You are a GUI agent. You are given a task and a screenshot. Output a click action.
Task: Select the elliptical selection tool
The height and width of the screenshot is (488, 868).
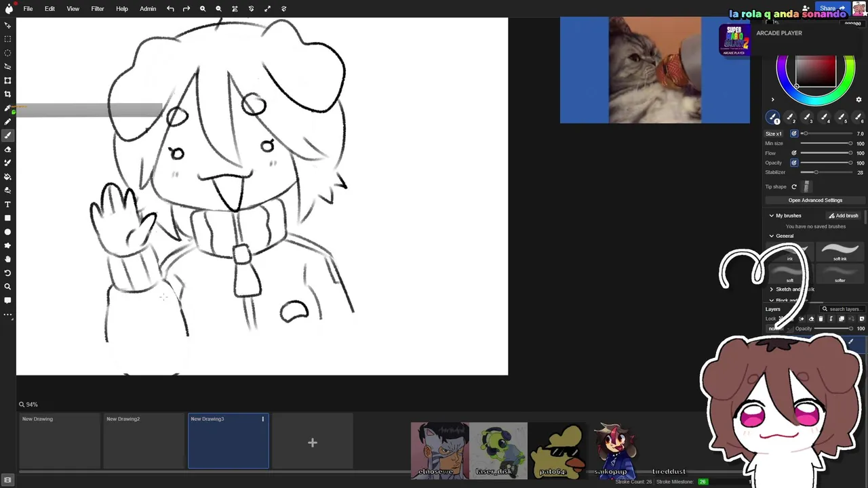[x=7, y=53]
